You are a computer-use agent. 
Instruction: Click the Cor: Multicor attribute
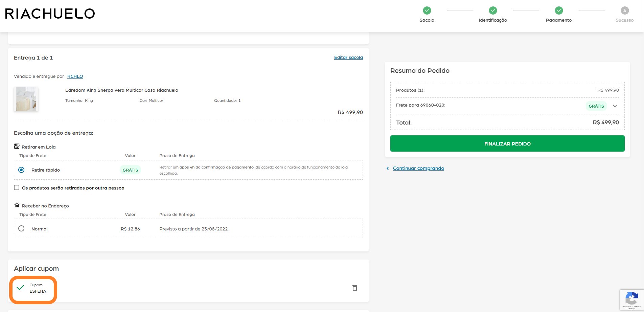(x=152, y=101)
